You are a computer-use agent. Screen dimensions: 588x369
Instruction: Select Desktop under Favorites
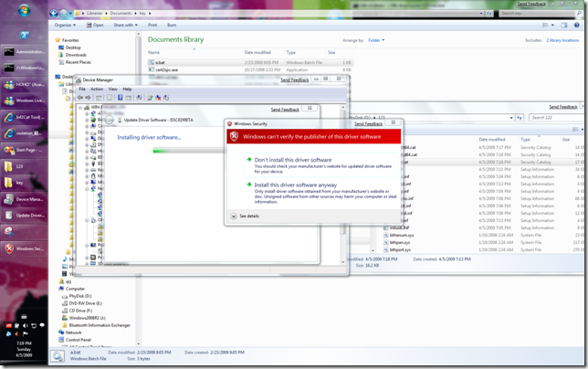click(x=69, y=47)
